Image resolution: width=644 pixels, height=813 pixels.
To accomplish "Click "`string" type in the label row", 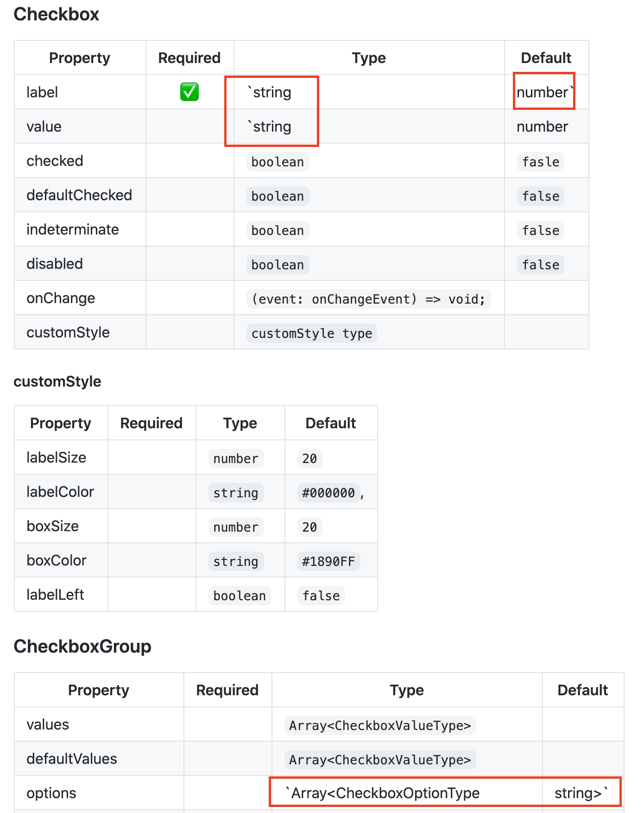I will [x=269, y=92].
